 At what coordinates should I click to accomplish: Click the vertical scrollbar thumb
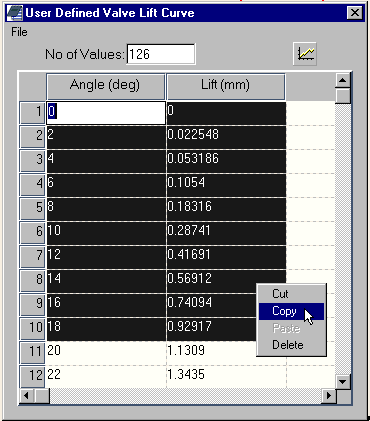click(343, 96)
